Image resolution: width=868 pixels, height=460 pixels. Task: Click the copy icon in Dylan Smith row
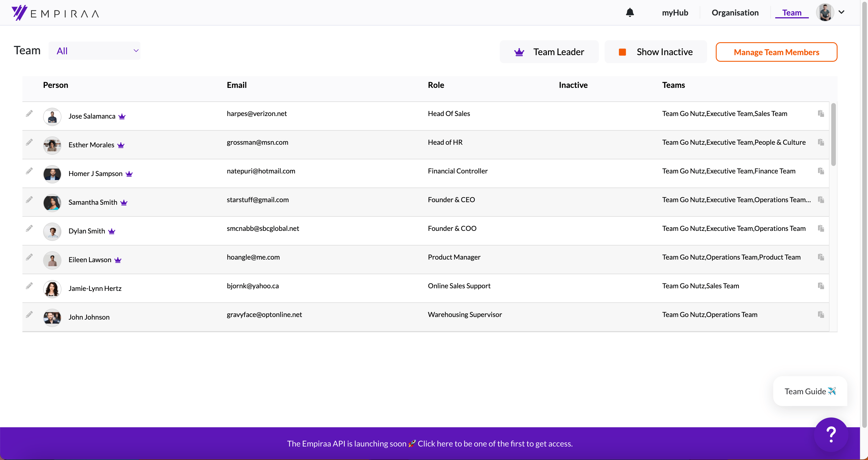(821, 228)
